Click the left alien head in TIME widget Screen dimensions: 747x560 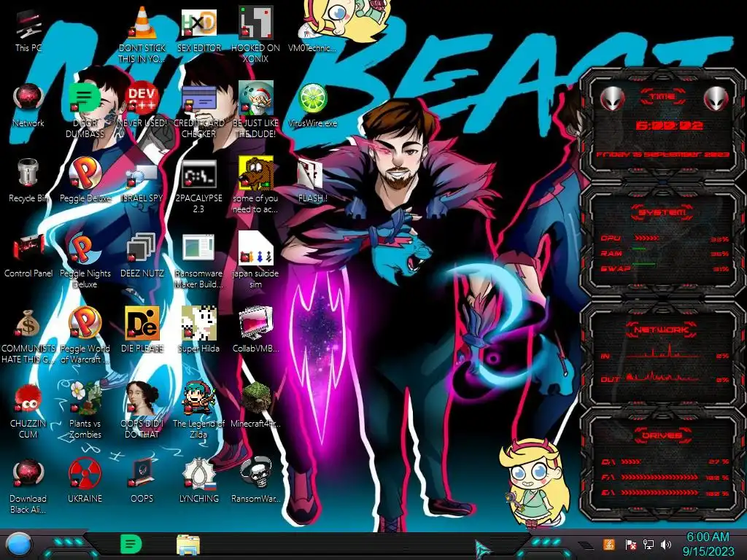(611, 99)
